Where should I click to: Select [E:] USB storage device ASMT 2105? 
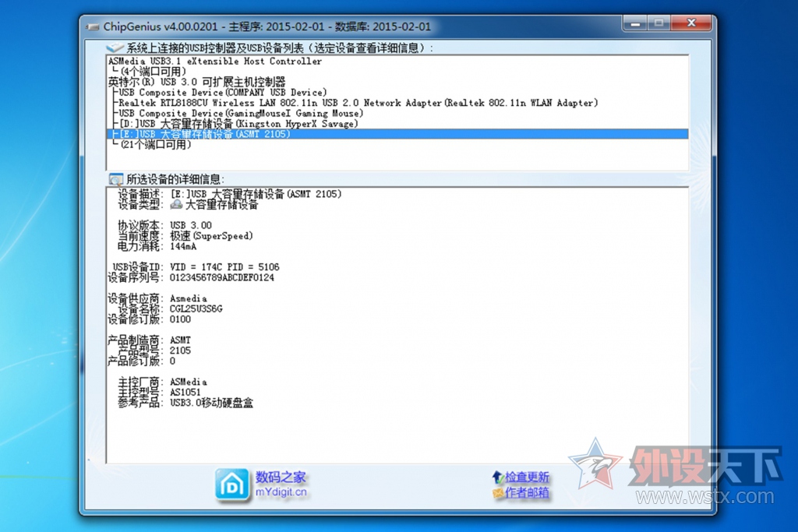397,134
